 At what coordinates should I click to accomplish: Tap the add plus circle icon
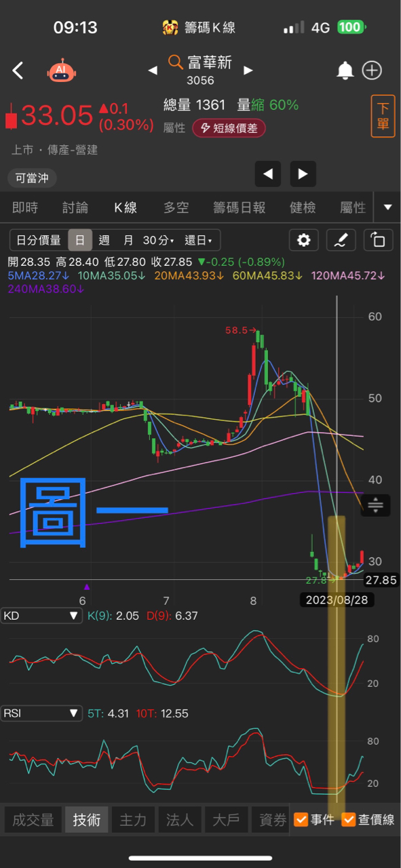[x=373, y=70]
